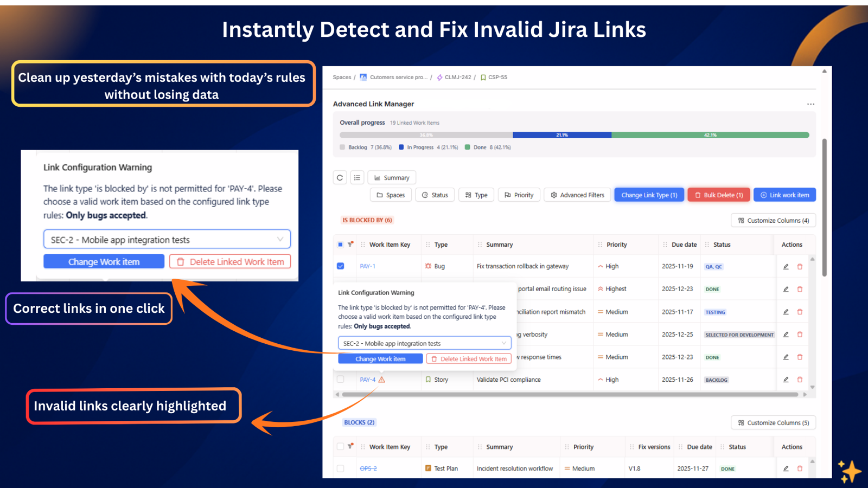Open the PAY-4 work item link
This screenshot has height=488, width=868.
(x=367, y=380)
